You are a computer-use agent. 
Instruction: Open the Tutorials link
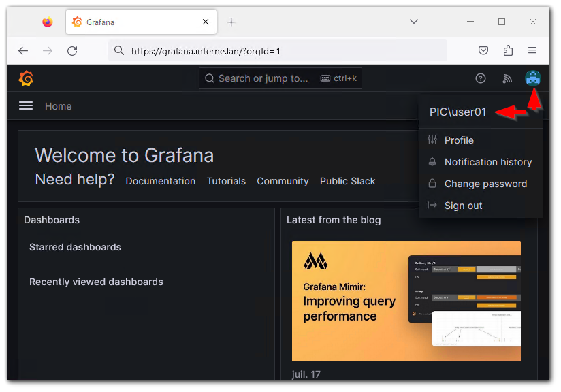tap(226, 181)
